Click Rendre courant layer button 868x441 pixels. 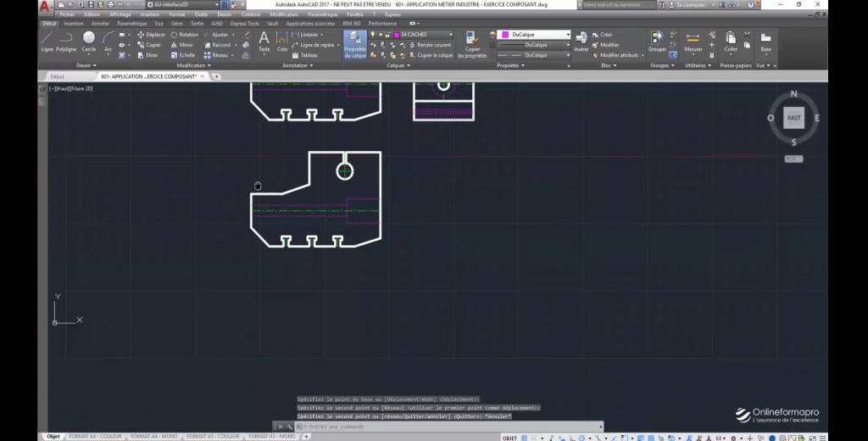430,45
